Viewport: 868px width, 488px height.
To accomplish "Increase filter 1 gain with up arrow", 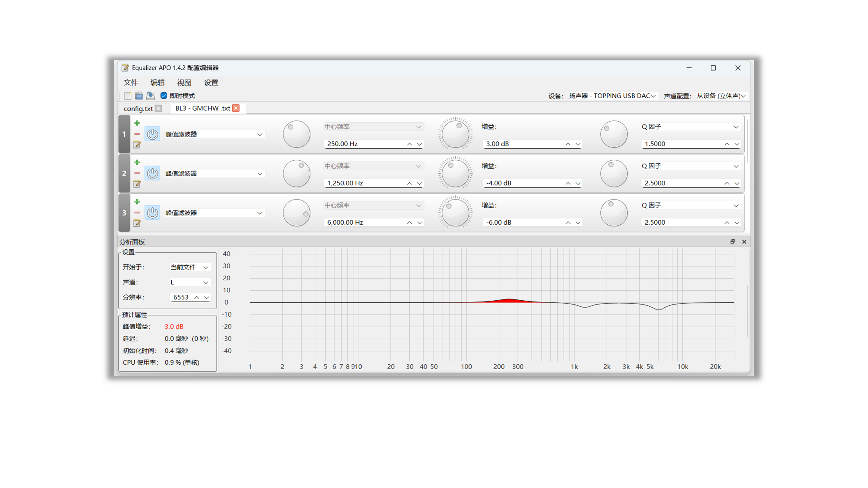I will click(568, 144).
